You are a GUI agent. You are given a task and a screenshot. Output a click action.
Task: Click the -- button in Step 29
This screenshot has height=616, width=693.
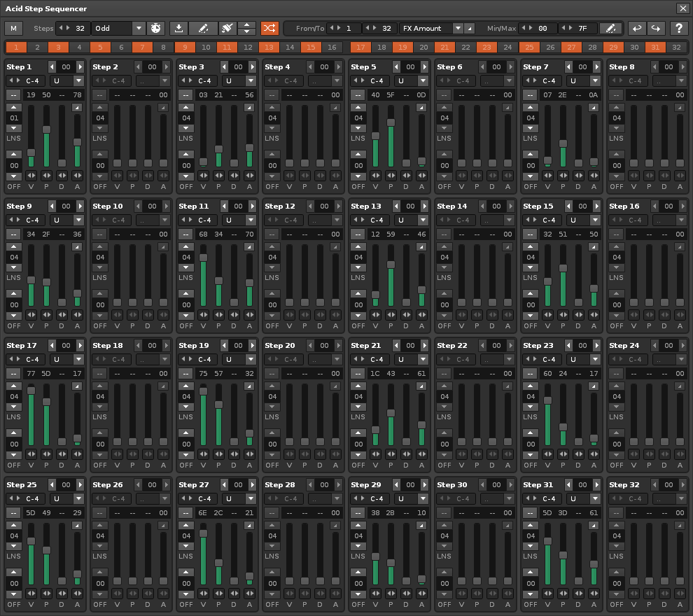[x=358, y=512]
